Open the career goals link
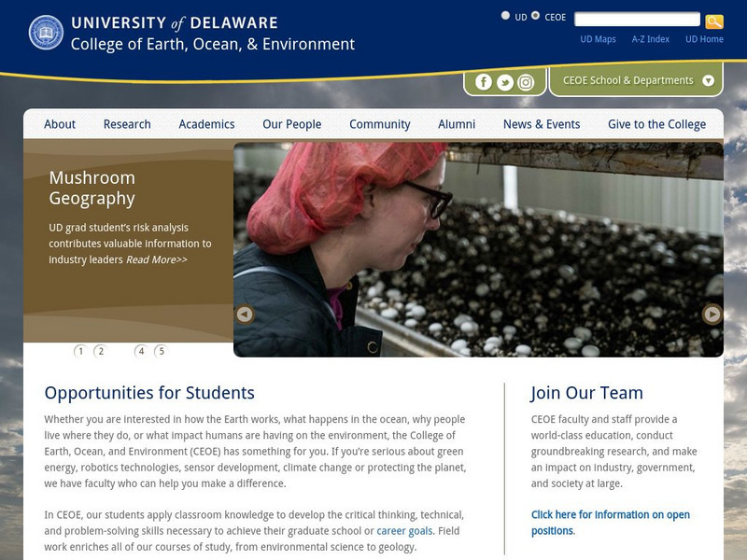Screen dimensions: 747x560 point(404,531)
